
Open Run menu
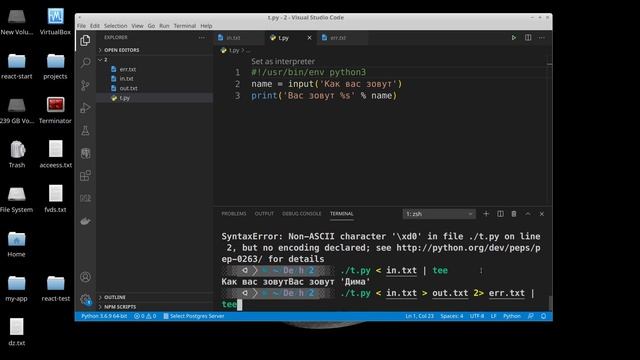click(x=164, y=26)
